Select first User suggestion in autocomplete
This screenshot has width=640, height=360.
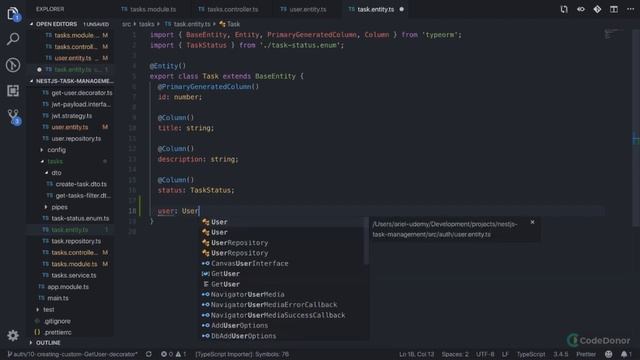(282, 222)
